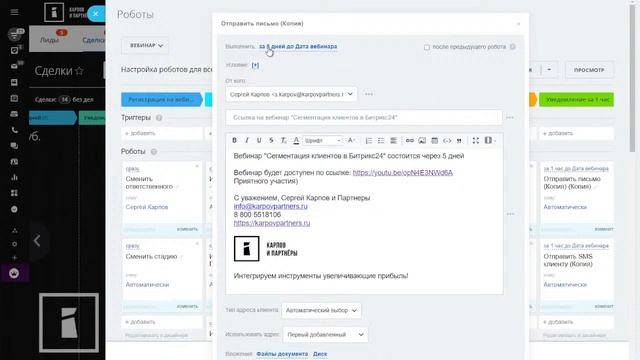Select the Карпов и Партнёры logo image in email
The image size is (640, 360).
click(266, 249)
